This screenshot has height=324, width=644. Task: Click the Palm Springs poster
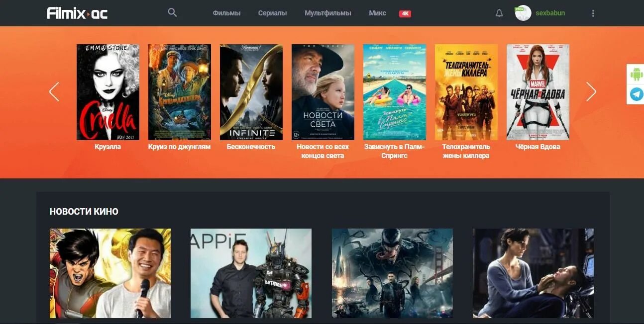[x=395, y=92]
